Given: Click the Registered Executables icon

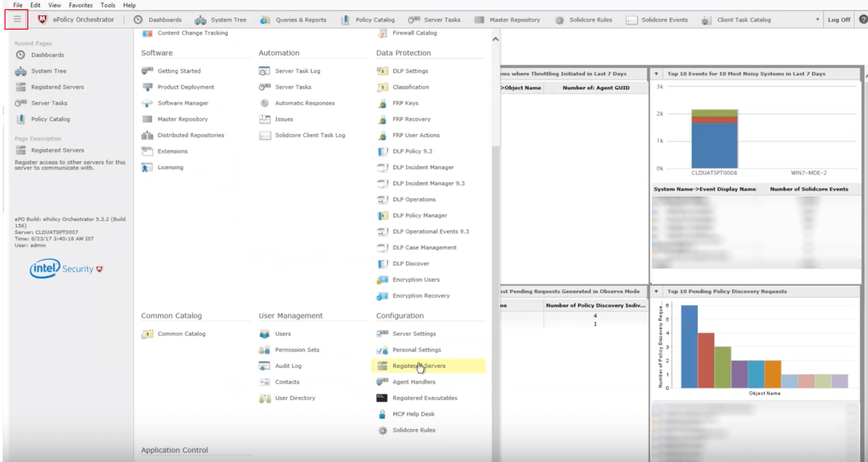Looking at the screenshot, I should click(382, 398).
